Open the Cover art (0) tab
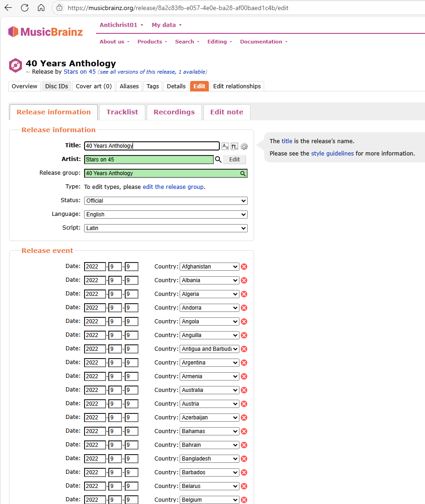This screenshot has height=504, width=425. click(x=94, y=86)
